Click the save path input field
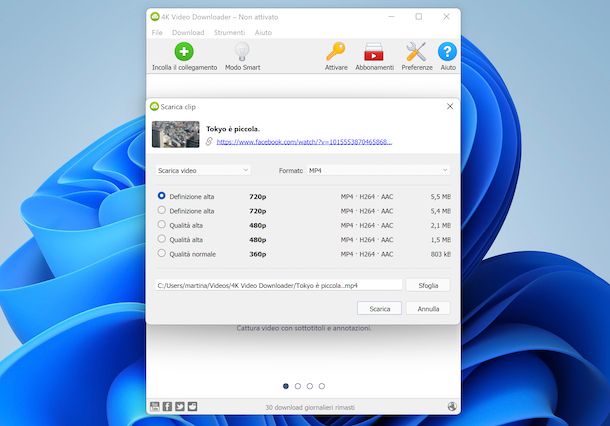The width and height of the screenshot is (610, 426). (x=278, y=285)
